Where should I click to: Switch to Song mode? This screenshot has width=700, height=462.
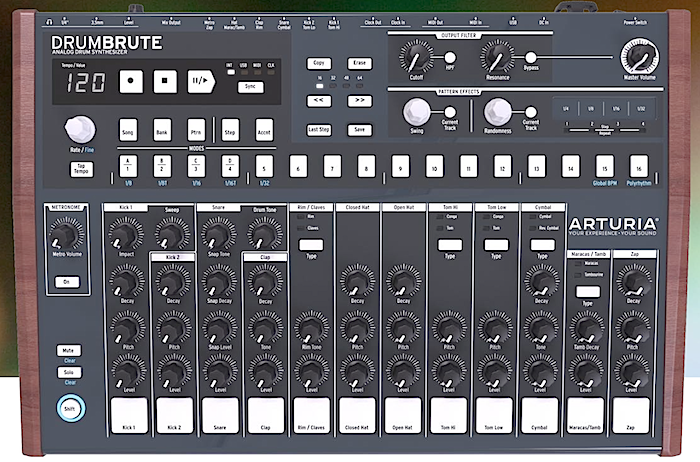pos(128,131)
